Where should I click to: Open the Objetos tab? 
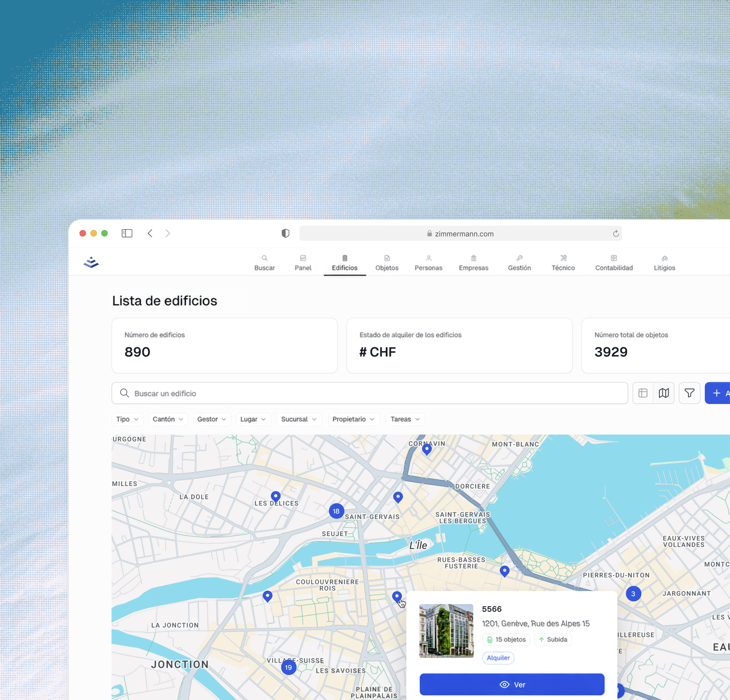coord(387,263)
